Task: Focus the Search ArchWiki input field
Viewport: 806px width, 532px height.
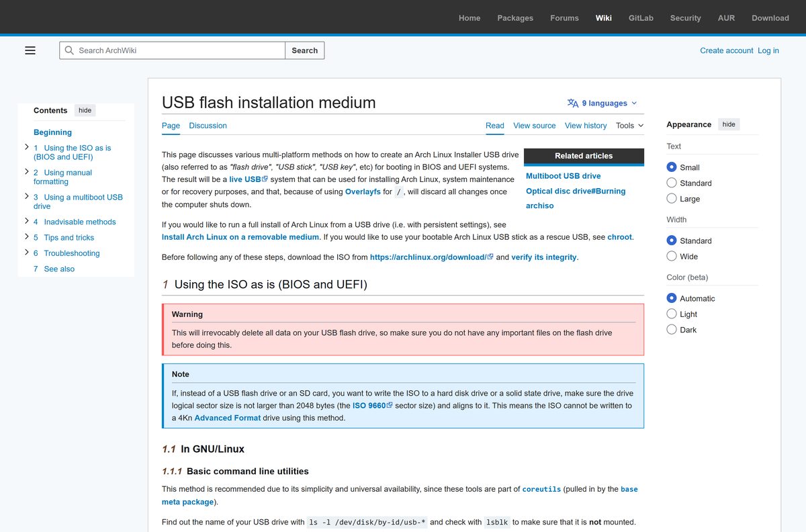Action: 172,50
